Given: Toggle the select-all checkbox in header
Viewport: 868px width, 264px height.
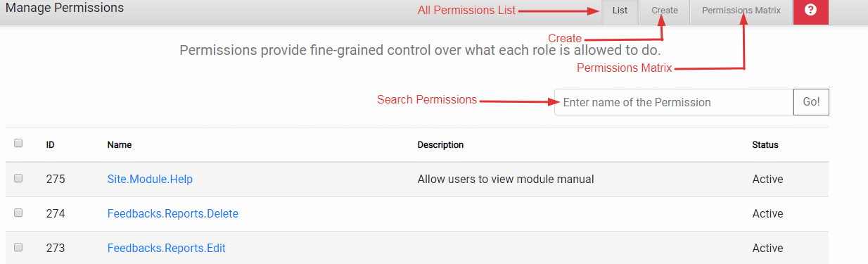Looking at the screenshot, I should point(18,143).
